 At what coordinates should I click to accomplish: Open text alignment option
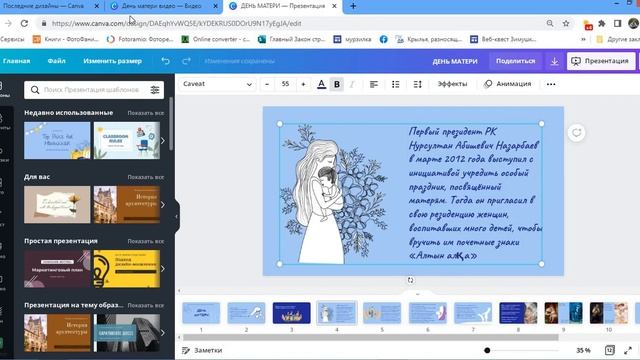[x=373, y=84]
